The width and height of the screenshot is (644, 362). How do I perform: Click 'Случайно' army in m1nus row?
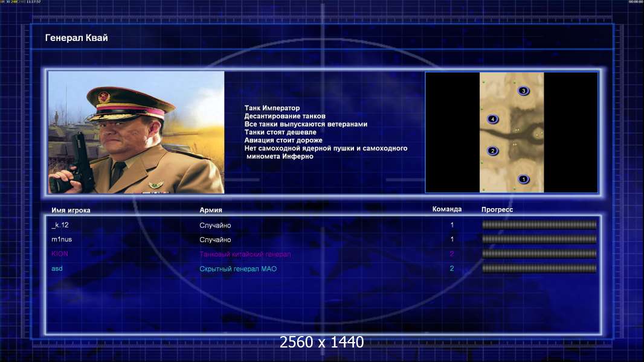[x=215, y=240]
